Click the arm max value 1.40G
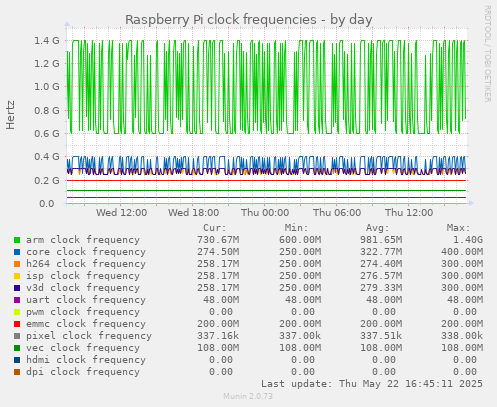The image size is (497, 407). pyautogui.click(x=468, y=240)
